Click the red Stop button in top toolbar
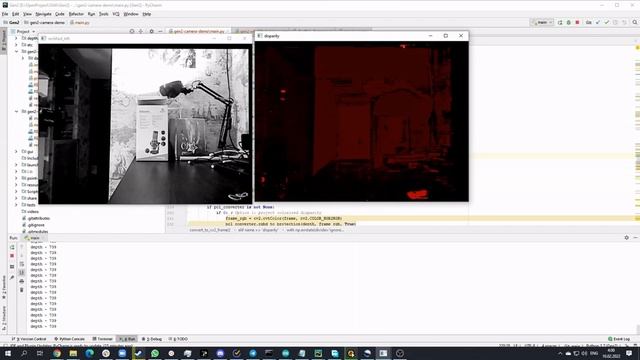The width and height of the screenshot is (640, 360). coord(577,22)
